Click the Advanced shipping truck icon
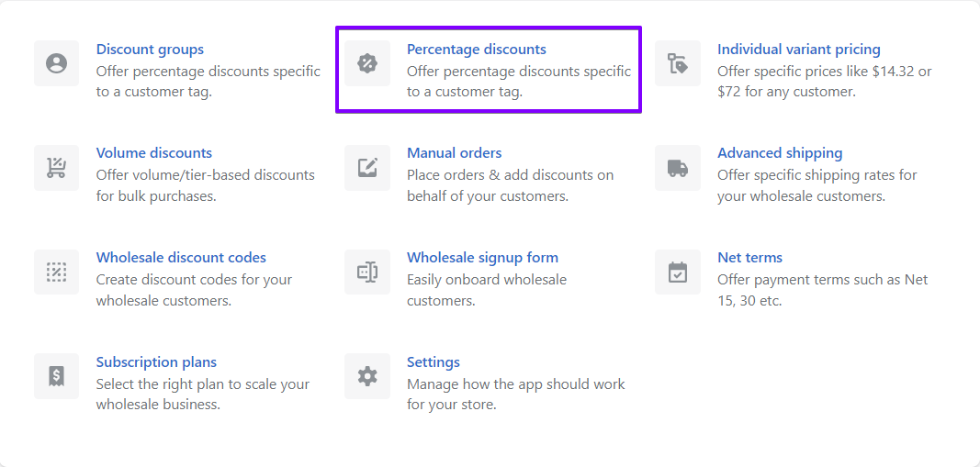This screenshot has height=467, width=980. (x=678, y=167)
